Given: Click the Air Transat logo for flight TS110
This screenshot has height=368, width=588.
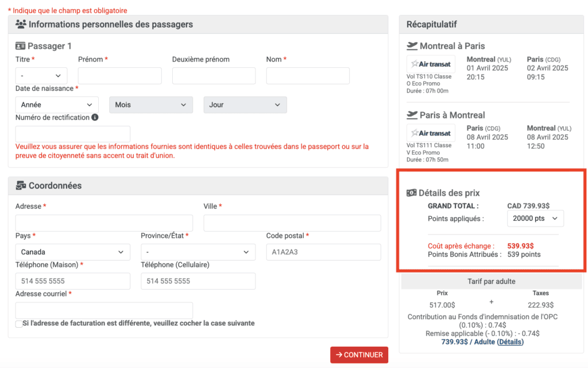Looking at the screenshot, I should point(431,64).
